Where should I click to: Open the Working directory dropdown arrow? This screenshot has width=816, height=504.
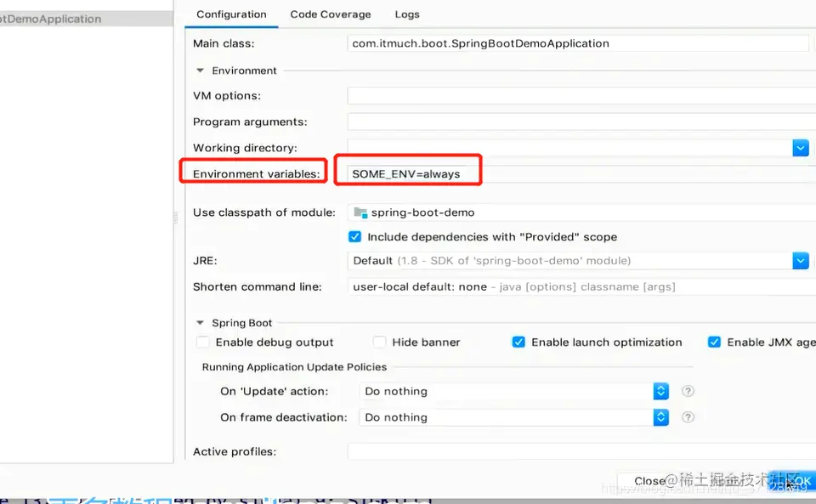[x=801, y=148]
